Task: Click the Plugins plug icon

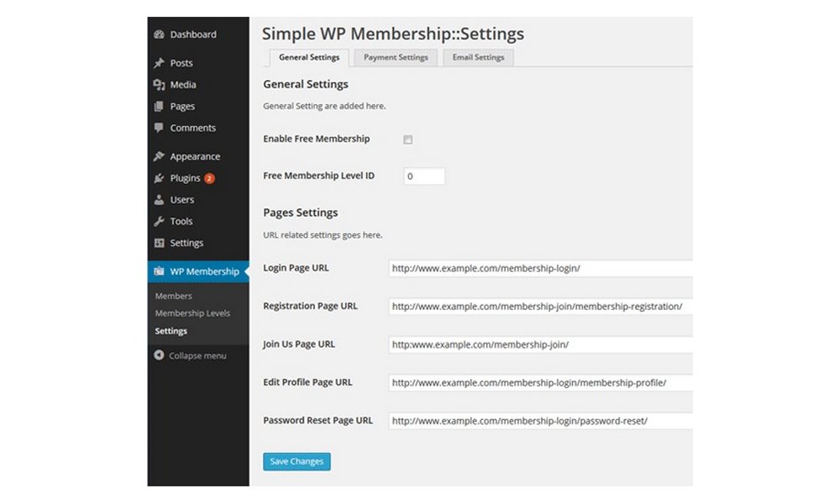Action: point(159,178)
